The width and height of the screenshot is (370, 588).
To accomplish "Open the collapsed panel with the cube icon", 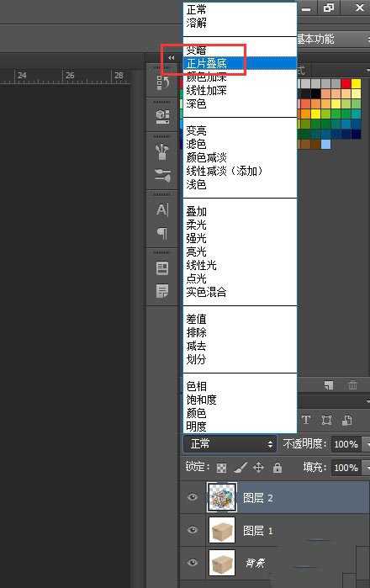I will [x=162, y=117].
